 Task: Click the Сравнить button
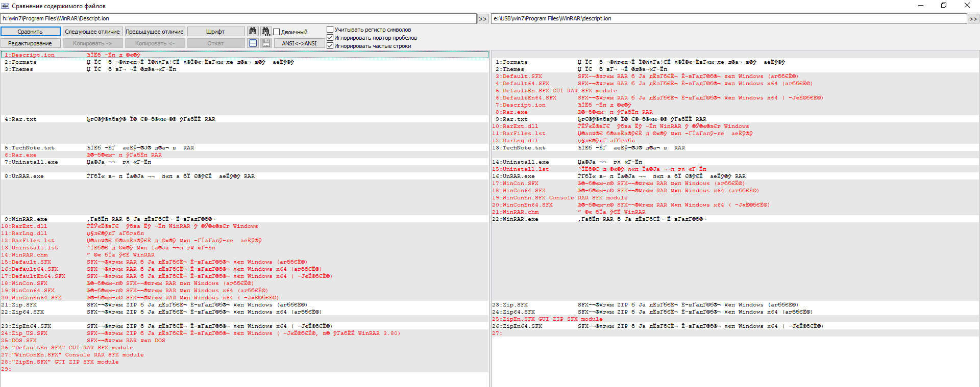click(30, 32)
